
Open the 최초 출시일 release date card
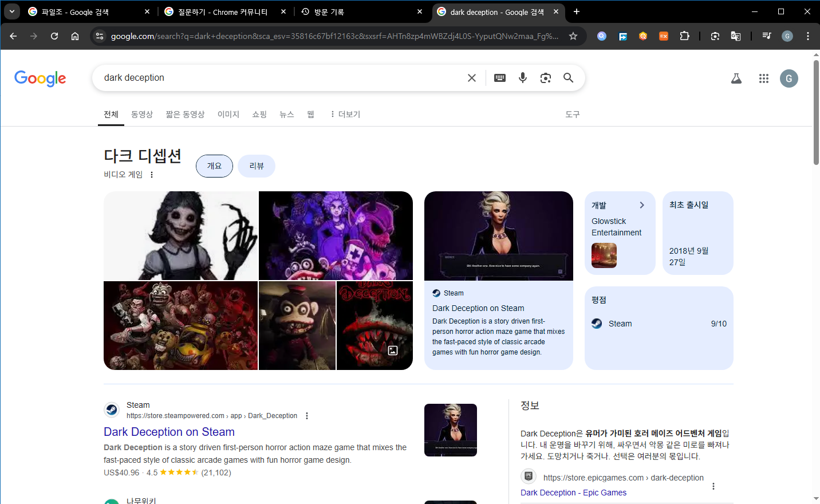(698, 233)
